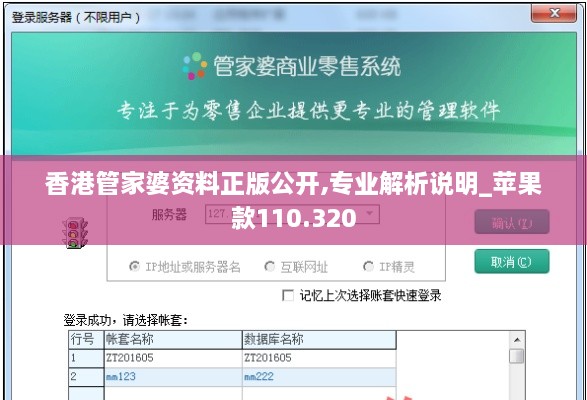This screenshot has height=400, width=587.
Task: Open the 服务器 address dropdown arrow
Action: coord(369,214)
